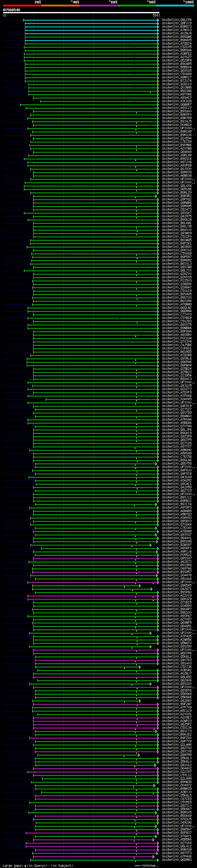Image resolution: width=197 pixels, height=868 pixels.
Task: Select hit UniRef100_C7EC58
Action: click(x=176, y=457)
